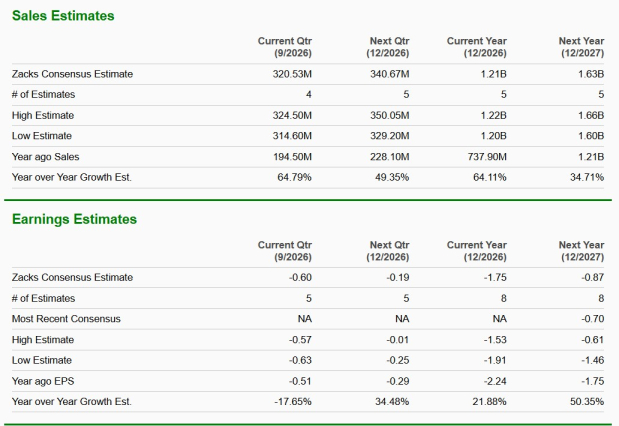Click sales estimate count 4 for Current Qtr
Screen dimensions: 619x426
(309, 94)
